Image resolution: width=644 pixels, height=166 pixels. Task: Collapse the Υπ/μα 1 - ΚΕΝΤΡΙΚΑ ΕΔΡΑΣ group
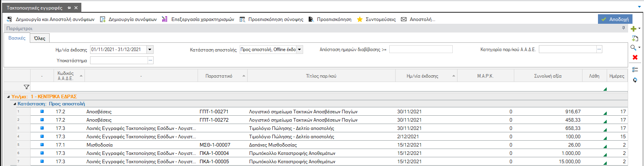click(x=8, y=97)
